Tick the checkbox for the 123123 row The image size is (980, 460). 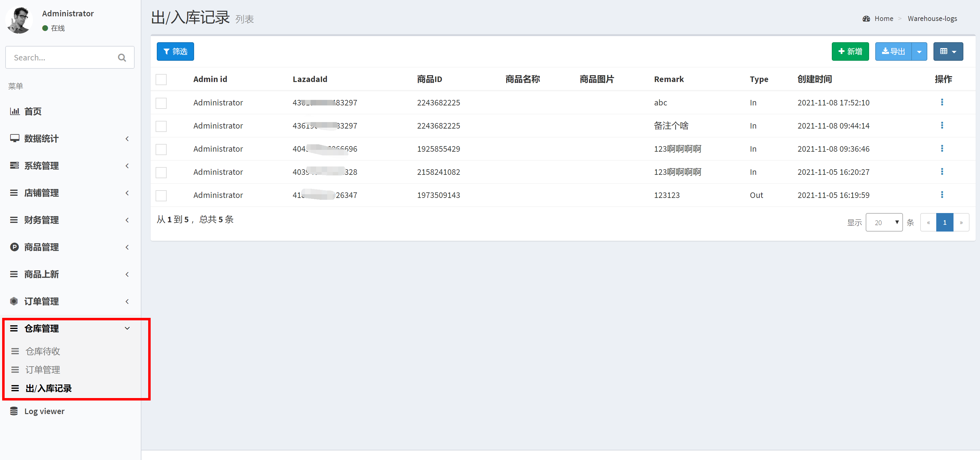point(161,195)
